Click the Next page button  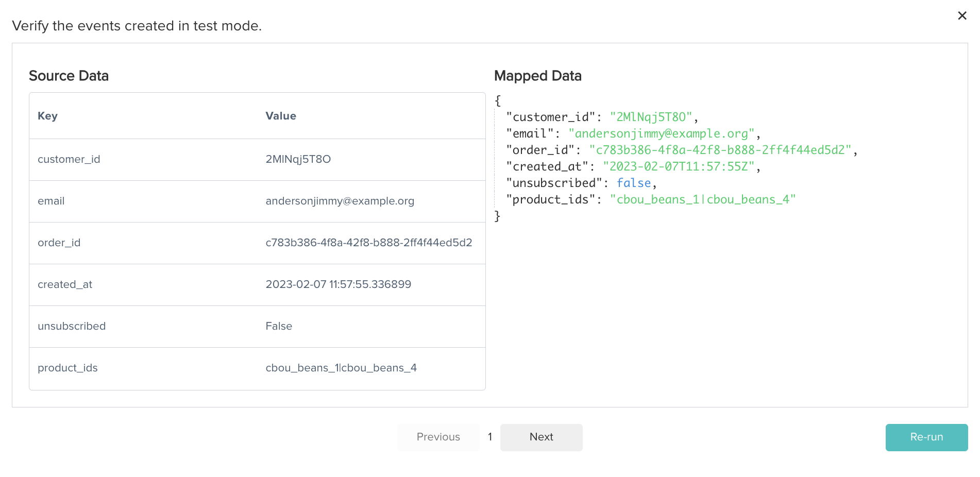coord(541,437)
